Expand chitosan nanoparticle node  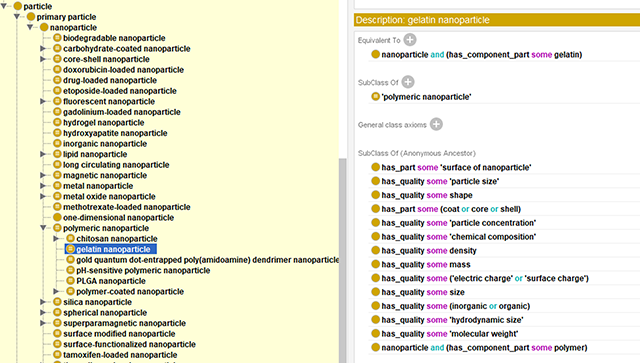coord(56,238)
